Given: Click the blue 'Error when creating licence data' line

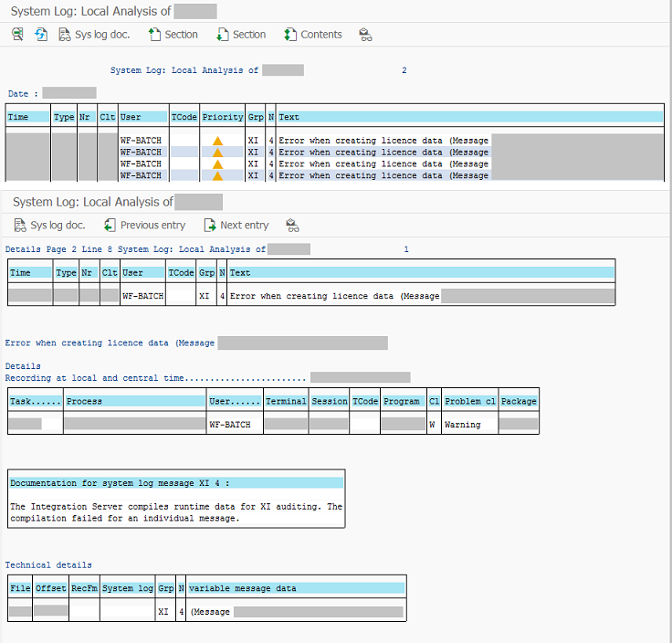Looking at the screenshot, I should (x=110, y=343).
